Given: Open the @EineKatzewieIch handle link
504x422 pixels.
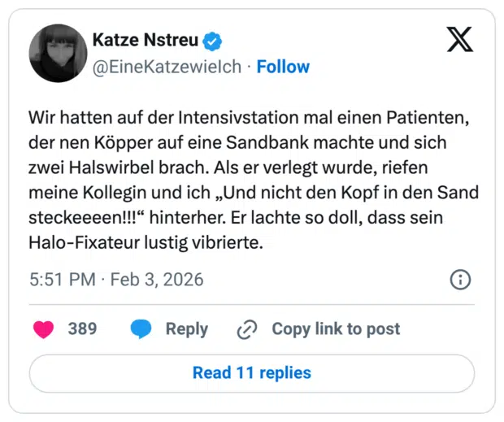Looking at the screenshot, I should [x=167, y=67].
